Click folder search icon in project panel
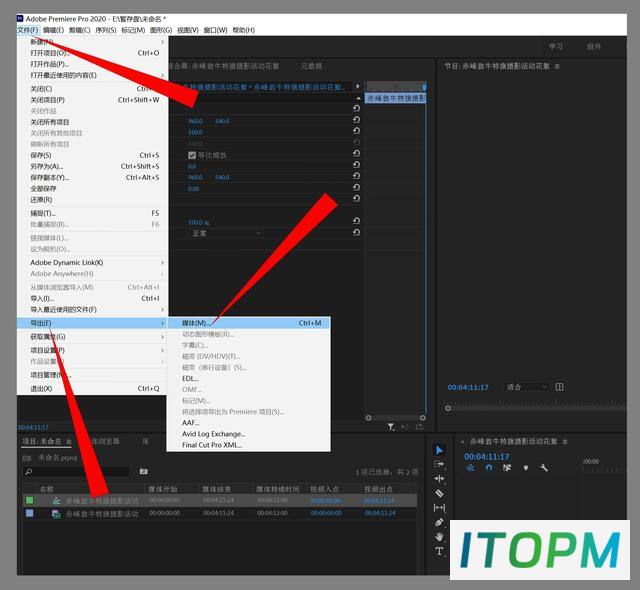Image resolution: width=640 pixels, height=590 pixels. (x=144, y=471)
